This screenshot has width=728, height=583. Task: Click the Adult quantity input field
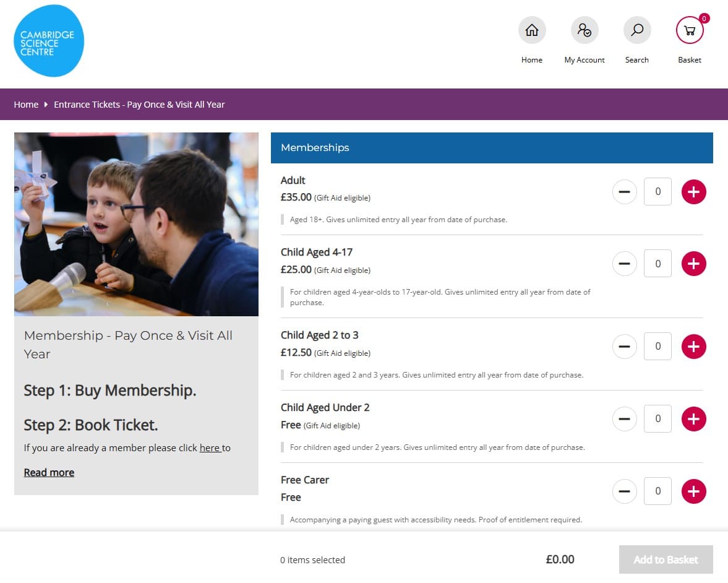click(x=657, y=192)
